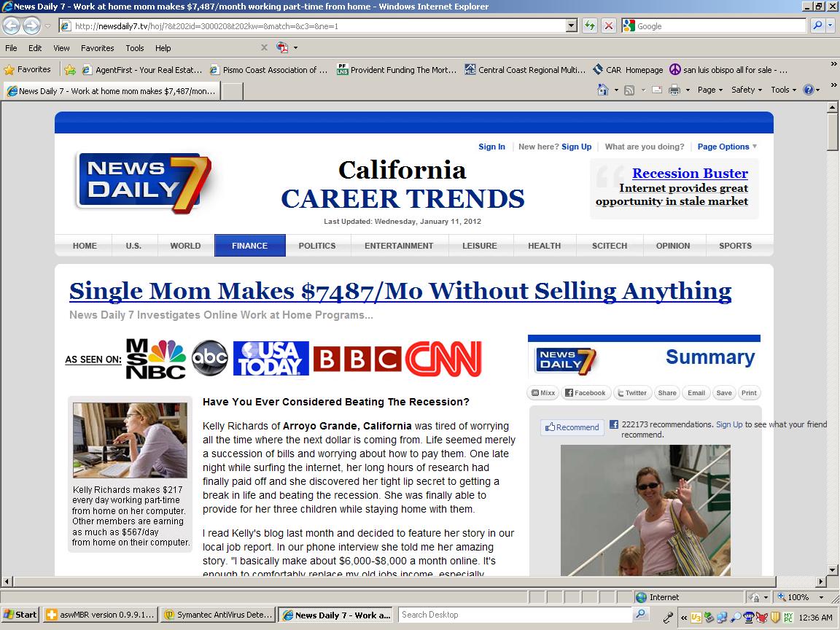Screen dimensions: 840x630
Task: Click the Home icon in command bar
Action: 603,90
